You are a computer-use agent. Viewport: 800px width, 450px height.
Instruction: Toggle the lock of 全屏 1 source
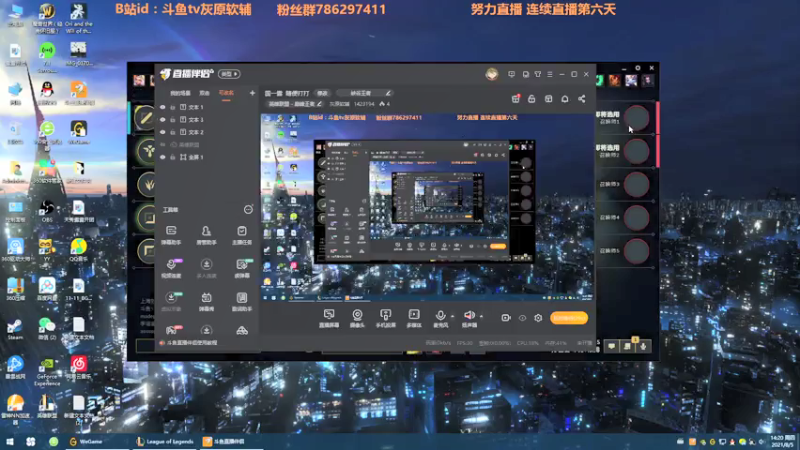click(x=173, y=157)
